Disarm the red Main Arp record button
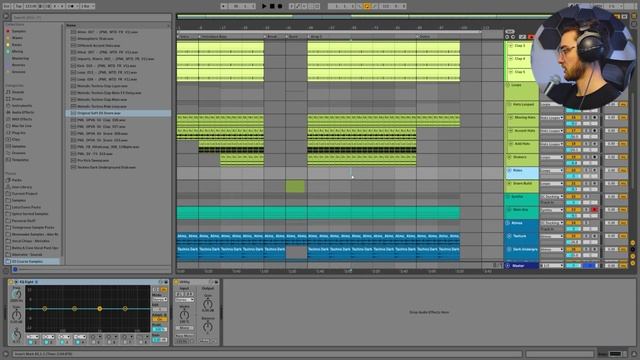The width and height of the screenshot is (640, 360). 594,210
